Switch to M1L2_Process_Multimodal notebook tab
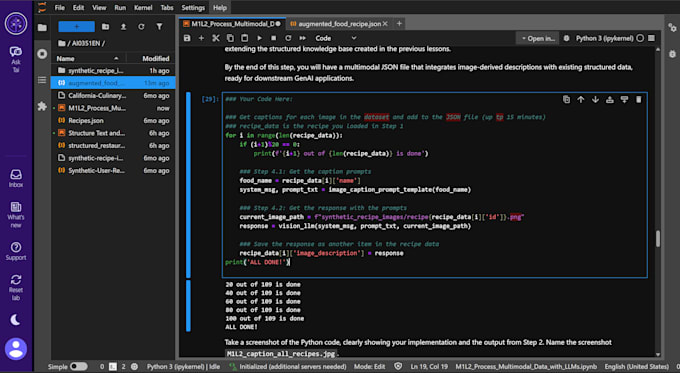The height and width of the screenshot is (373, 680). coord(232,24)
